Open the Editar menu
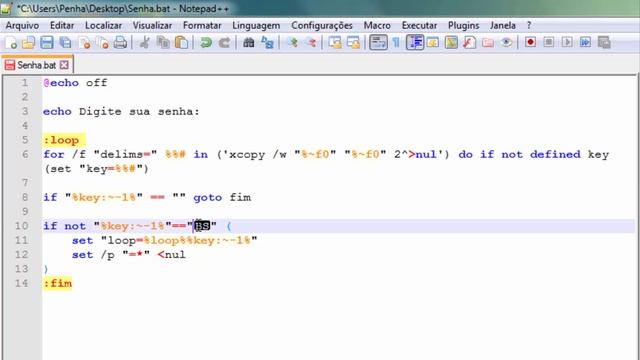Image resolution: width=640 pixels, height=360 pixels. (x=62, y=25)
